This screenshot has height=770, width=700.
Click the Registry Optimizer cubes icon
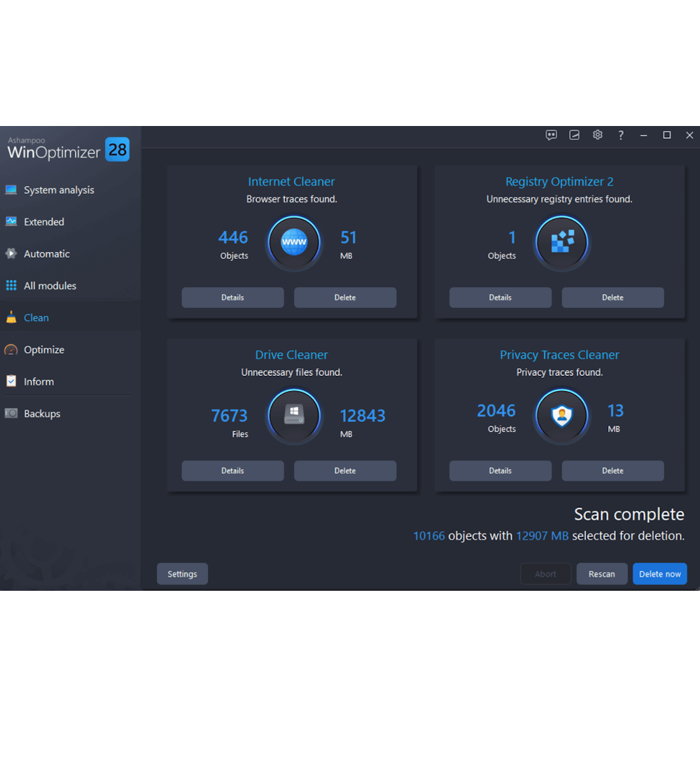(x=562, y=242)
